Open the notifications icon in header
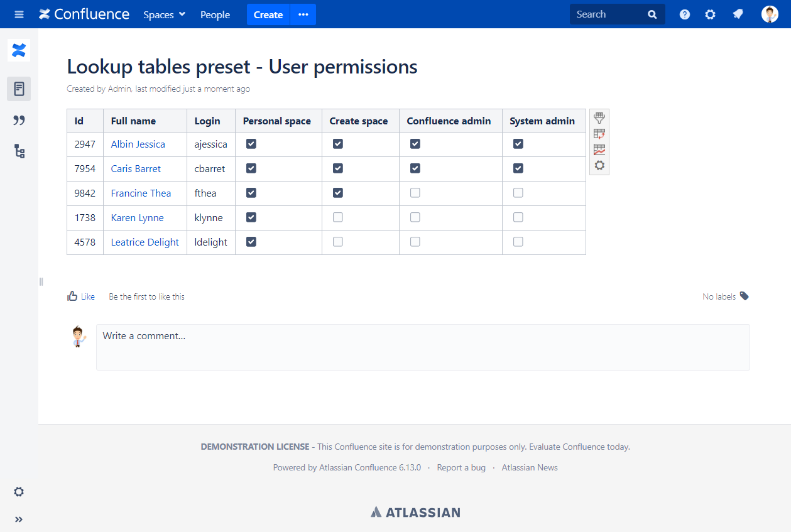This screenshot has height=532, width=791. click(x=738, y=14)
